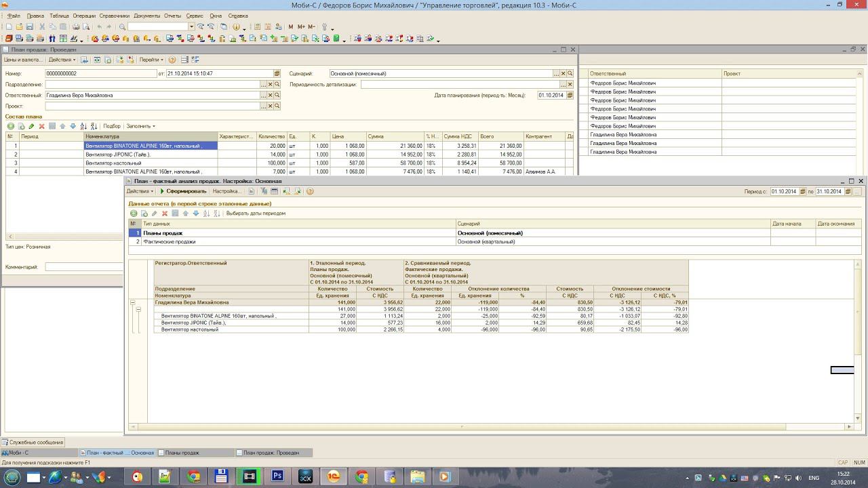Click the Сформировать report button

pyautogui.click(x=183, y=191)
